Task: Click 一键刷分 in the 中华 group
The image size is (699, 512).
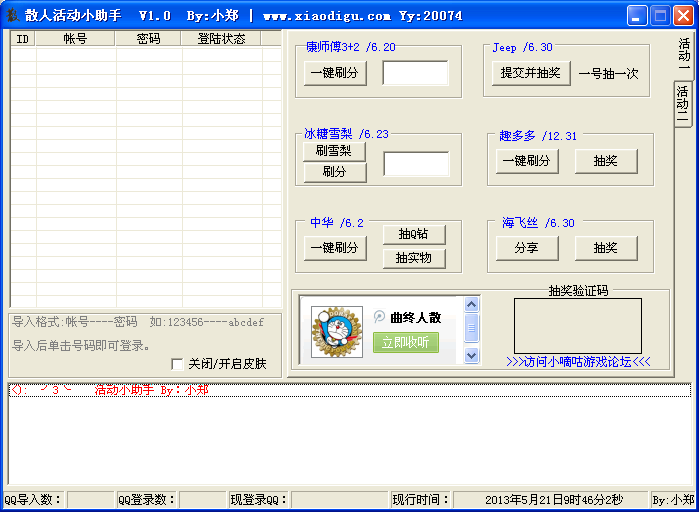Action: [335, 248]
